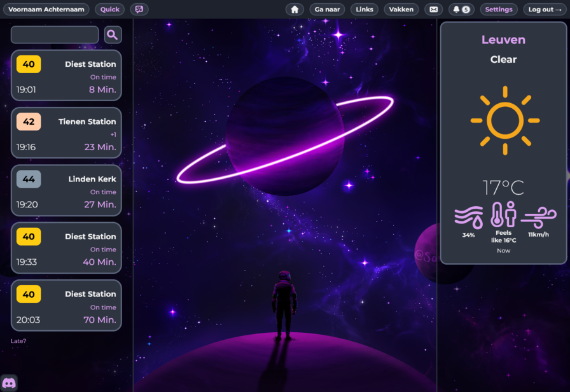
Task: Open the messages envelope icon
Action: tap(433, 10)
